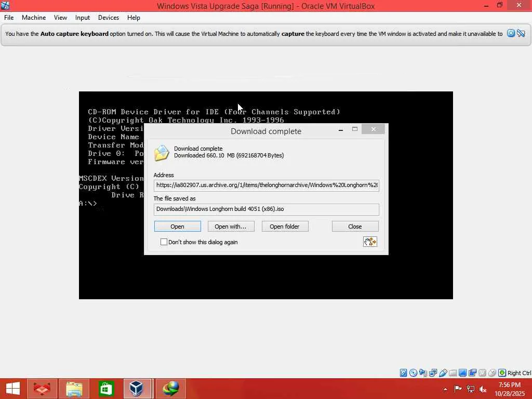Click the mouse integration status icon
Image resolution: width=532 pixels, height=399 pixels.
pyautogui.click(x=492, y=373)
